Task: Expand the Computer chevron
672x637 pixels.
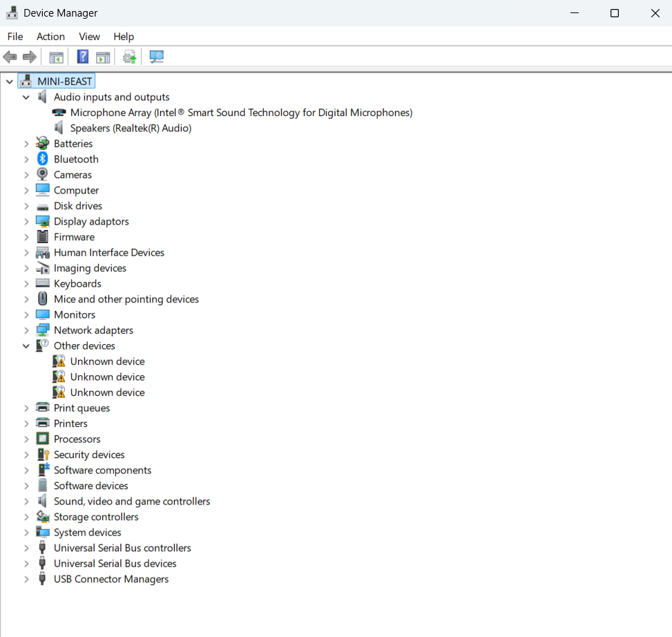Action: pos(26,190)
